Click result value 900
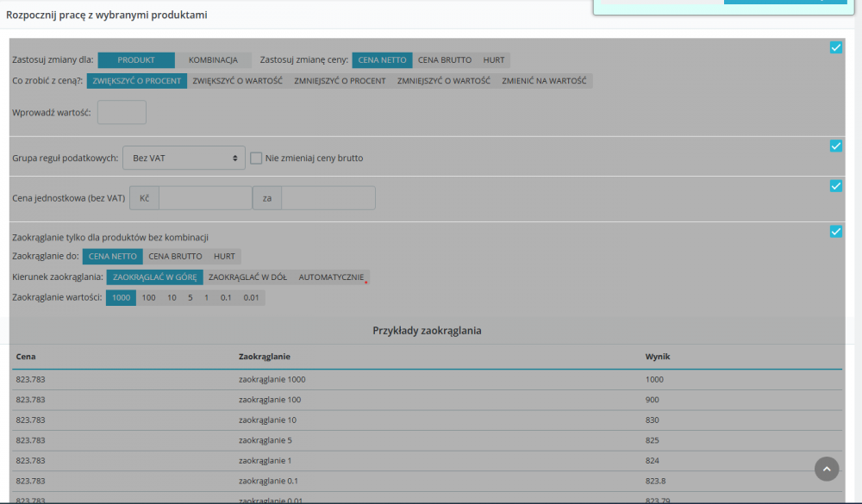 (x=652, y=400)
